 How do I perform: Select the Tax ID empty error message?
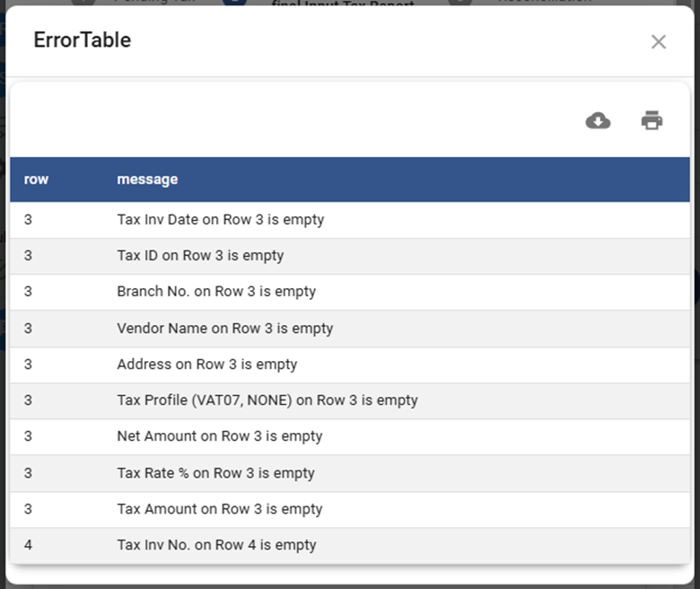click(200, 256)
